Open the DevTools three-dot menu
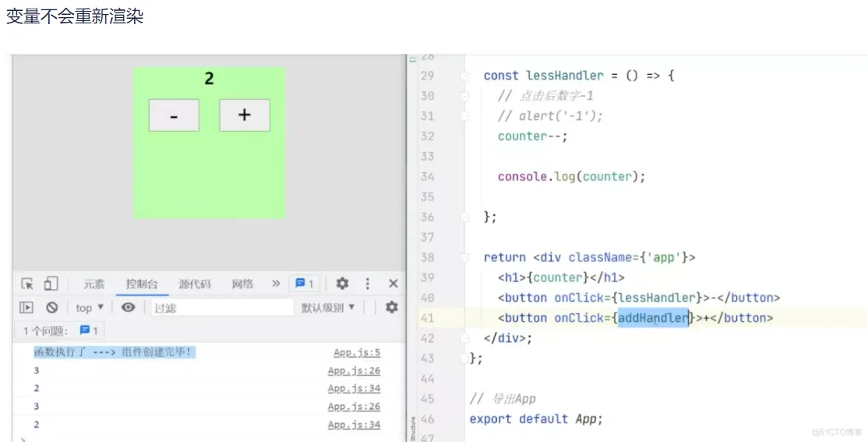Viewport: 868px width, 448px height. coord(367,284)
